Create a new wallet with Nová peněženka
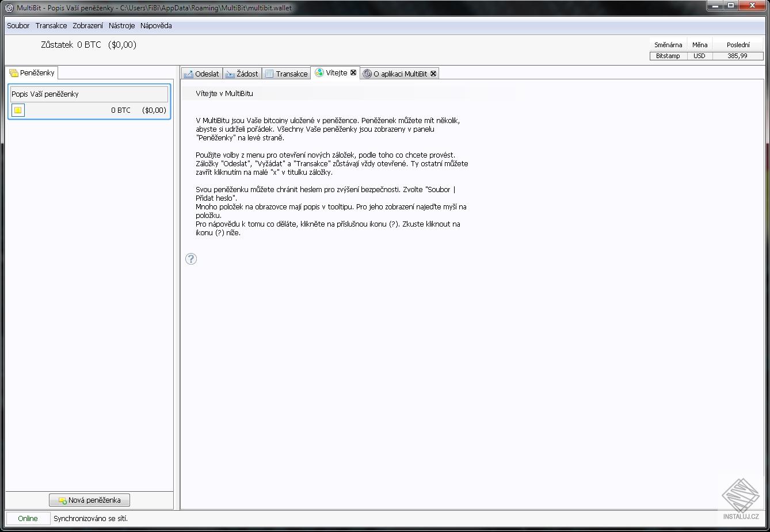 click(89, 500)
